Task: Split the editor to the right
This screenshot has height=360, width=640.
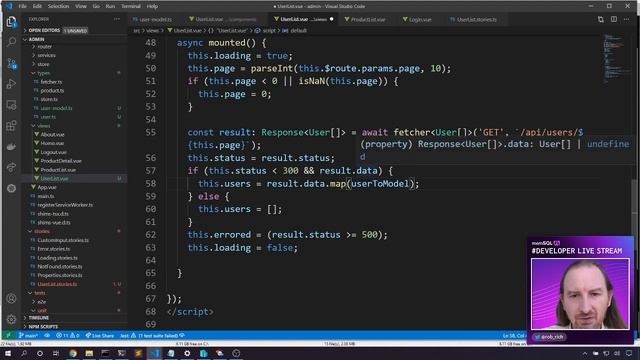Action: point(613,19)
